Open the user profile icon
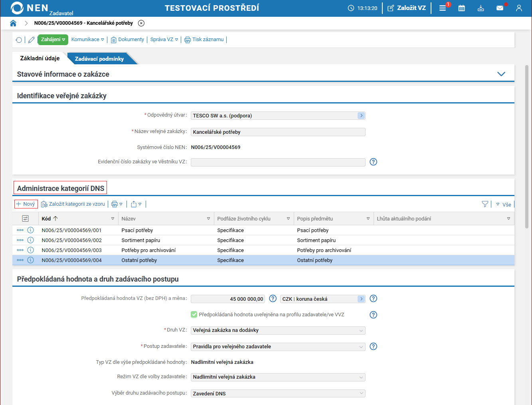The height and width of the screenshot is (405, 532). [x=519, y=8]
